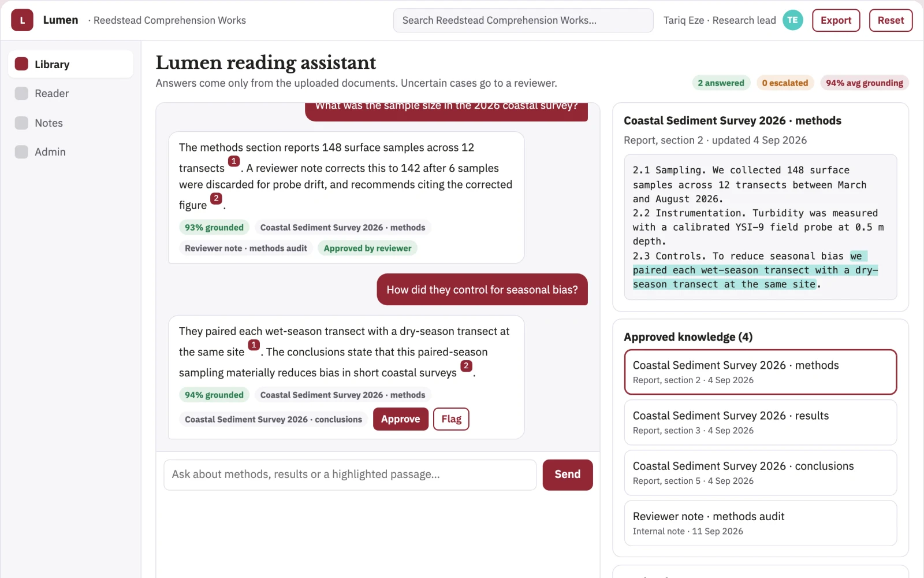
Task: Approve the seasonal bias answer
Action: (400, 419)
